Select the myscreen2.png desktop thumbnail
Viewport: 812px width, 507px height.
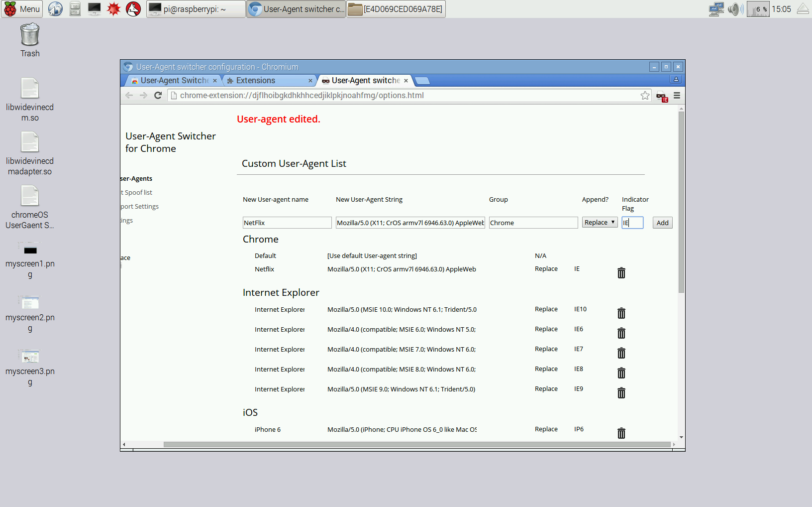[x=30, y=315]
